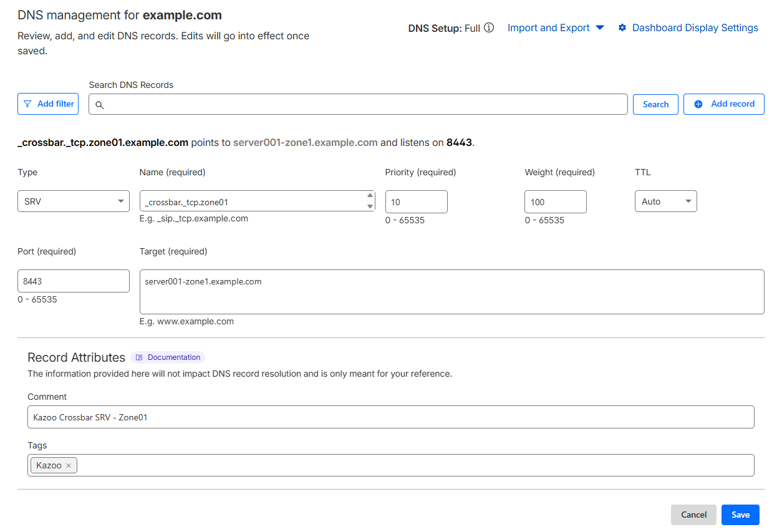Remove the Kazoo tag via its × icon
Viewport: 782px width, 532px height.
pyautogui.click(x=69, y=465)
